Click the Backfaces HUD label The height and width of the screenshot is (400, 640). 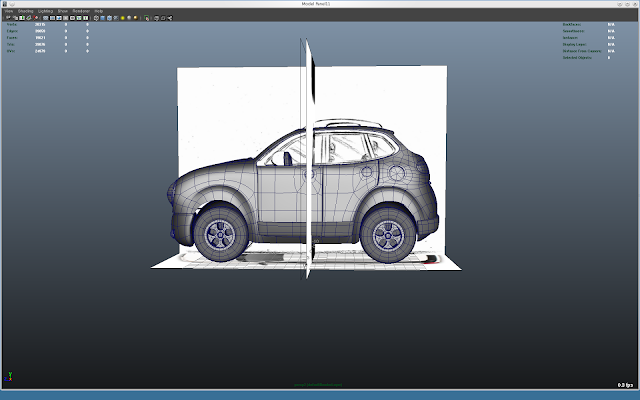pyautogui.click(x=572, y=24)
